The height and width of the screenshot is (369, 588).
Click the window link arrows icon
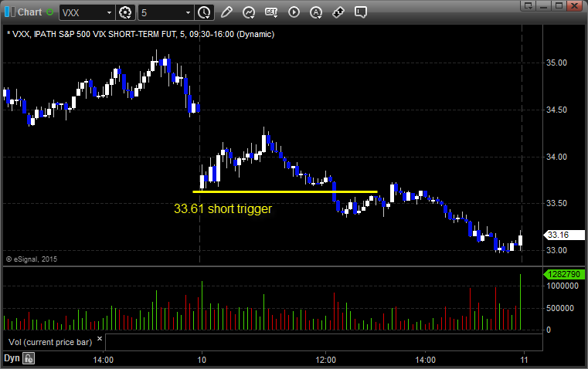338,12
